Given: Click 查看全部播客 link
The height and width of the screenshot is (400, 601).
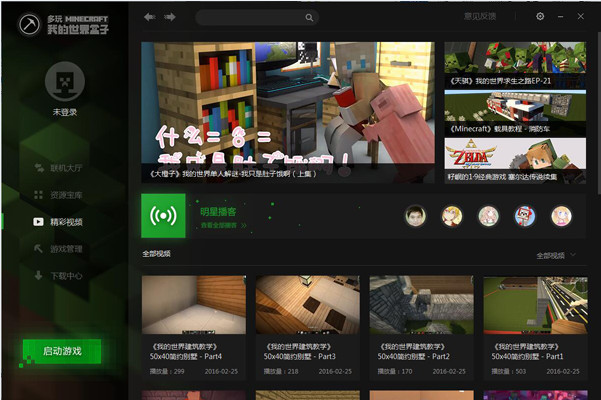Looking at the screenshot, I should click(223, 225).
